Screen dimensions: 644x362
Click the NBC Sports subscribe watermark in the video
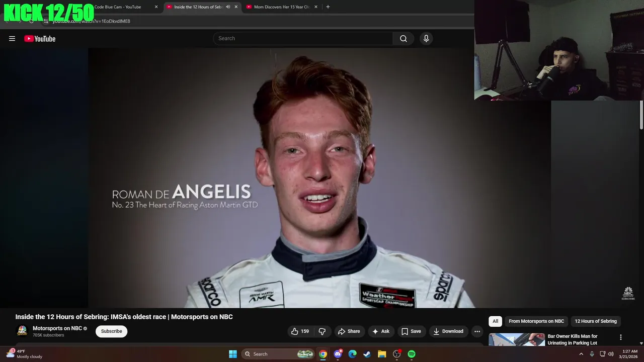[x=628, y=293]
